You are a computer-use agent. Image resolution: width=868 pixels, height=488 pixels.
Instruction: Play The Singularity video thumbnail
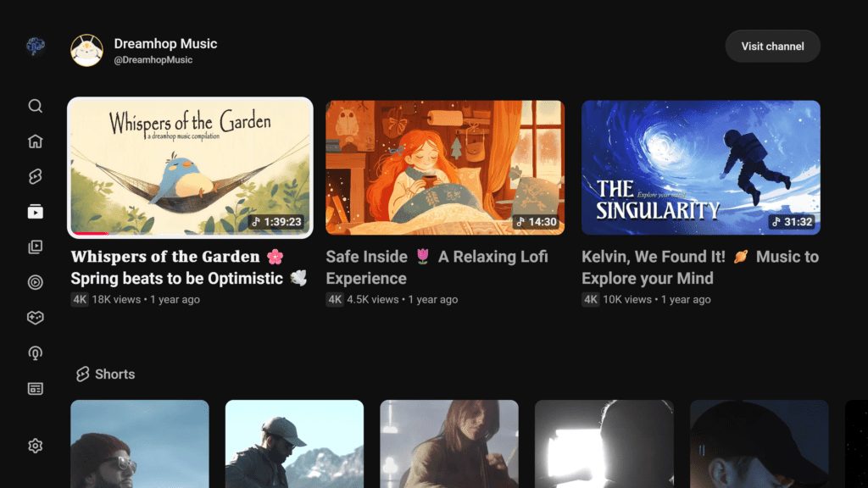coord(701,168)
